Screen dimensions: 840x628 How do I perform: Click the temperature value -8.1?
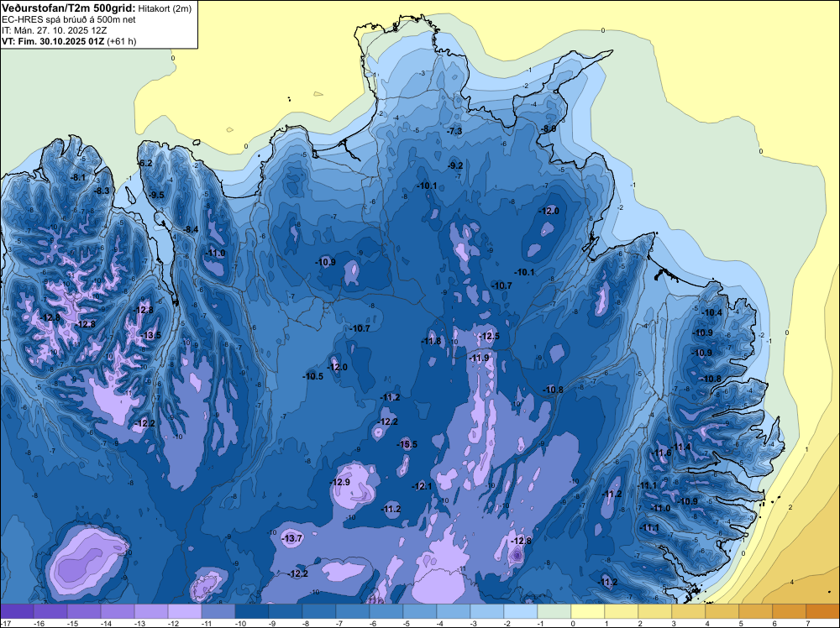[77, 177]
